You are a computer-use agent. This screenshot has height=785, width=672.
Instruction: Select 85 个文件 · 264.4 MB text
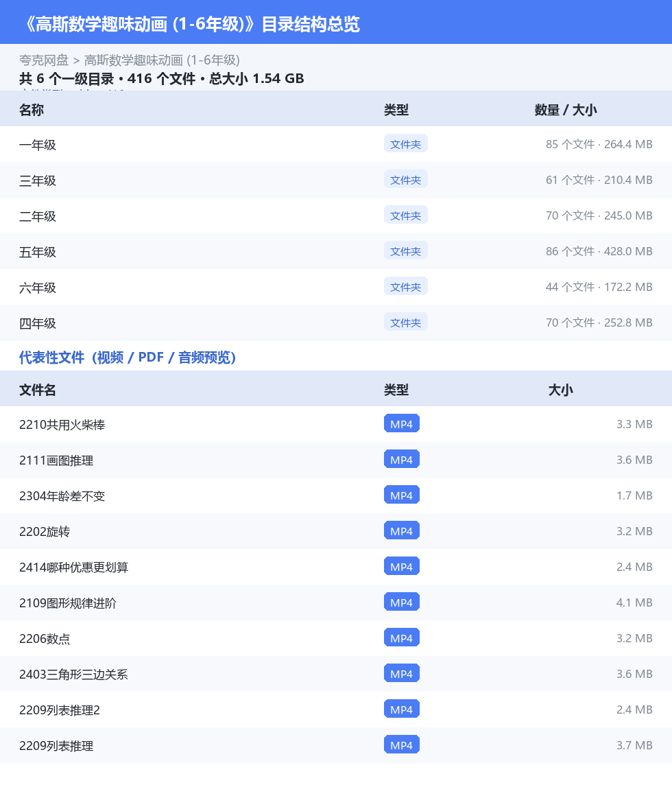tap(599, 144)
